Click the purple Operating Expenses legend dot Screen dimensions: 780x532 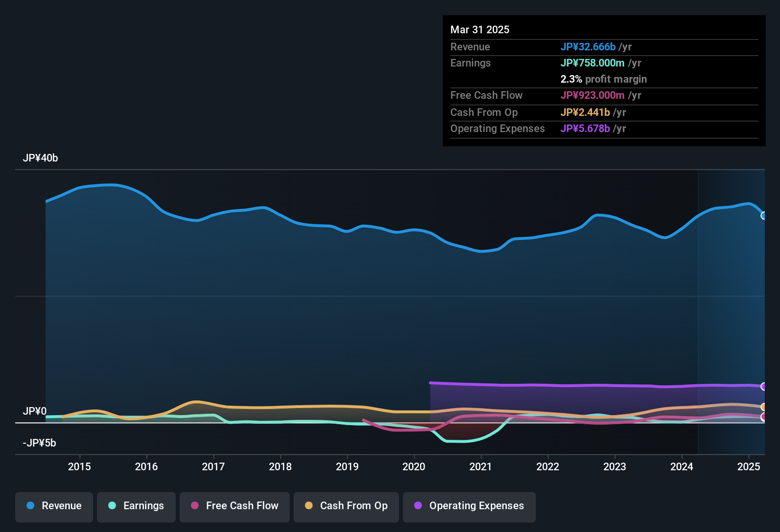click(419, 506)
